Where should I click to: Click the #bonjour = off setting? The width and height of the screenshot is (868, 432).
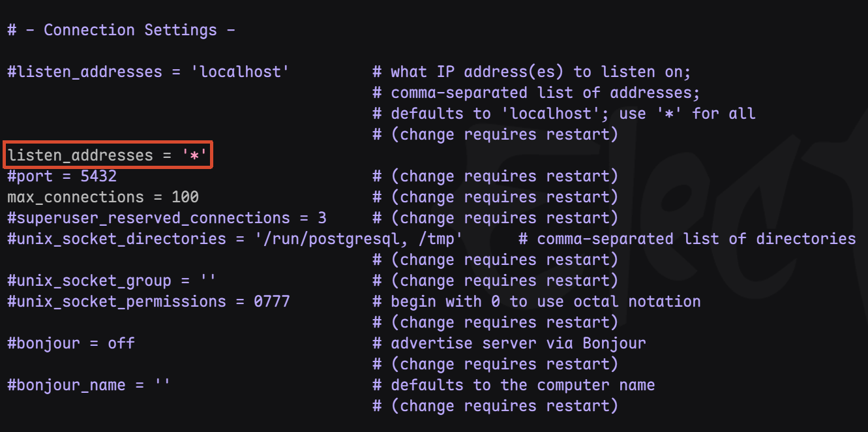tap(71, 343)
